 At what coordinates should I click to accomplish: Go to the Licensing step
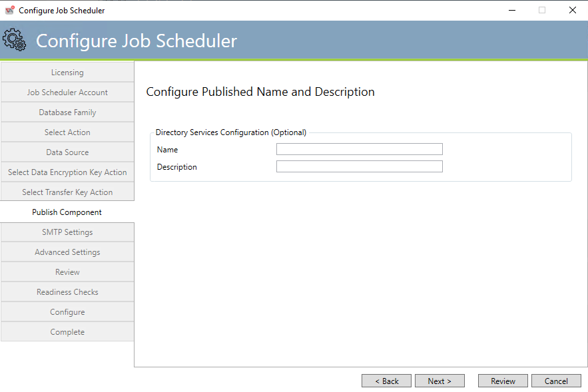(x=67, y=72)
